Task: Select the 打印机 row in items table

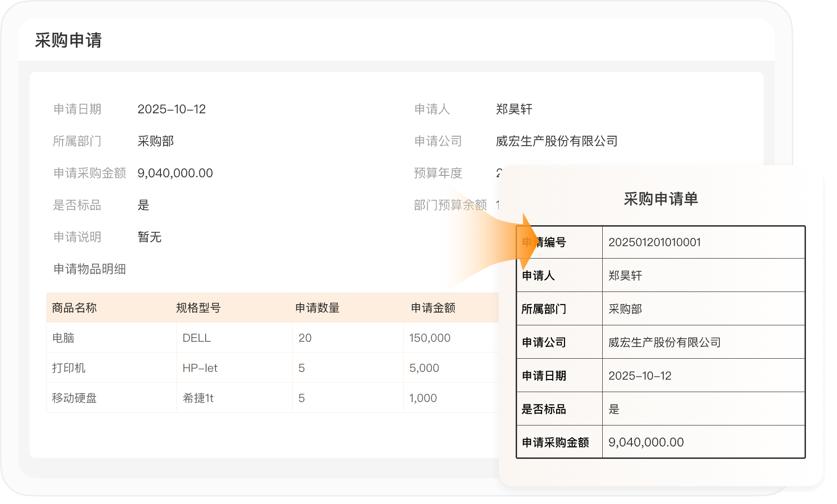Action: (69, 368)
